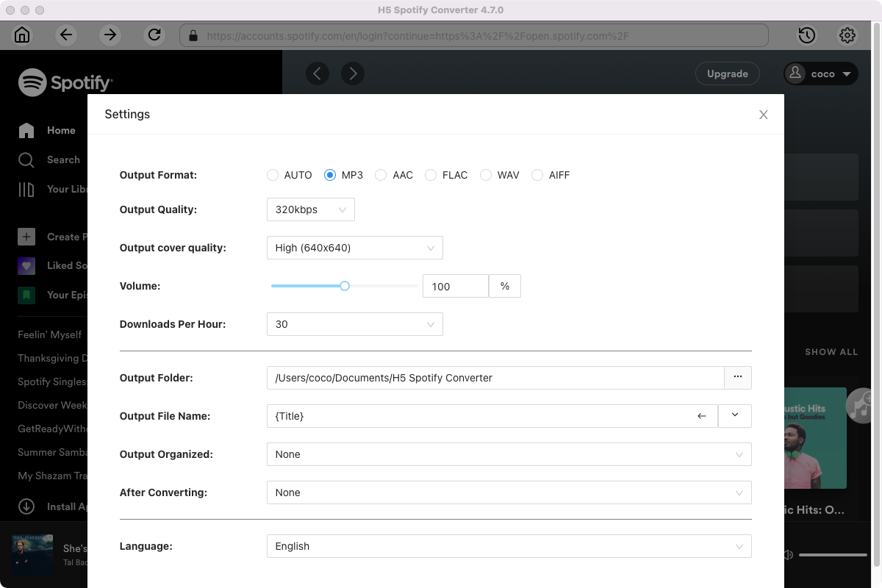Reload the page with the refresh icon
Image resolution: width=882 pixels, height=588 pixels.
(x=154, y=35)
